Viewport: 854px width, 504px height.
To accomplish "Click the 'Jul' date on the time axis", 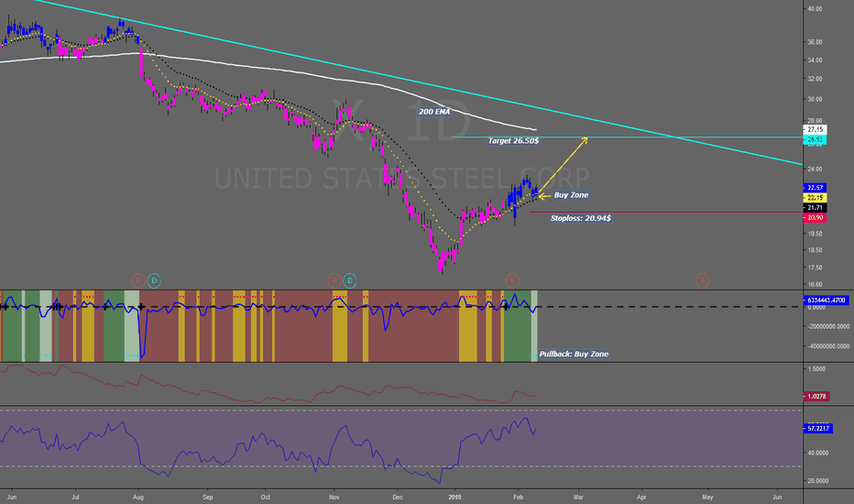I will click(x=76, y=497).
